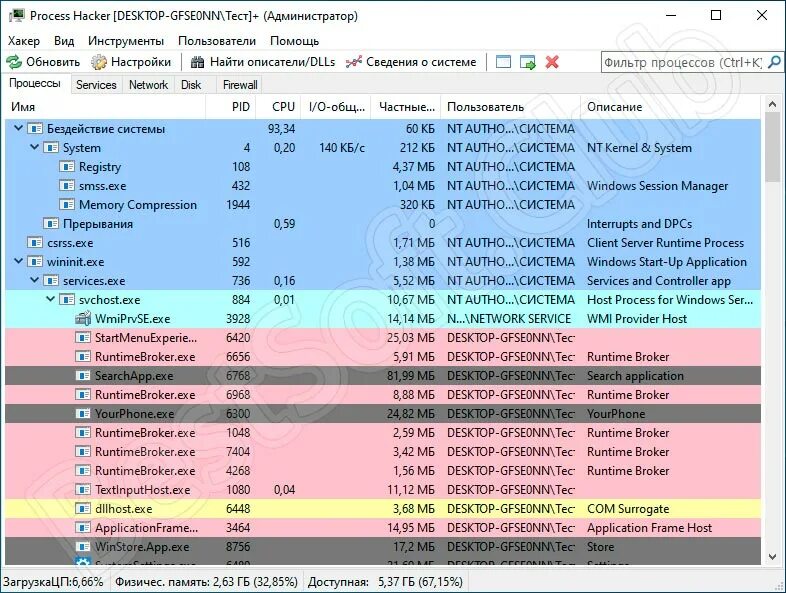Collapse the svchost.exe tree node
The image size is (786, 593).
50,299
